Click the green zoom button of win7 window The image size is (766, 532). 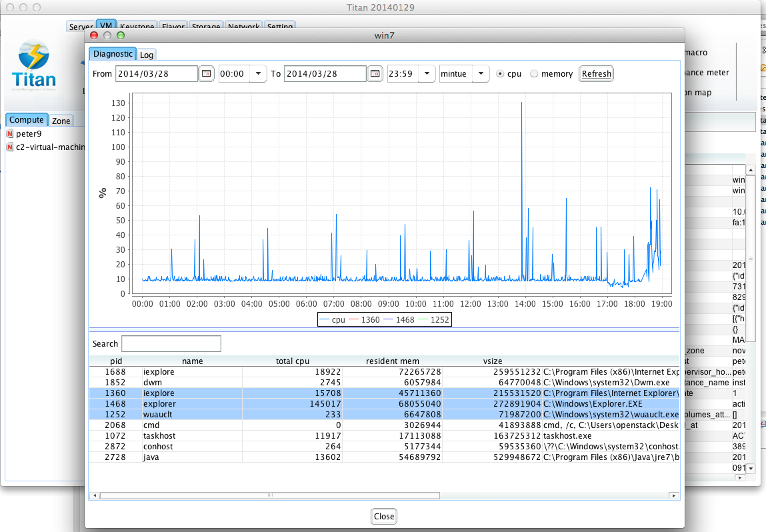coord(121,35)
